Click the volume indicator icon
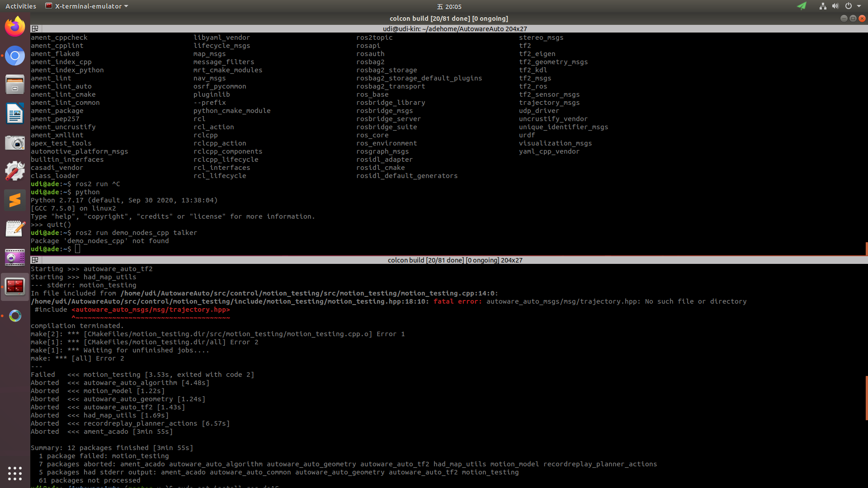The width and height of the screenshot is (868, 488). (x=835, y=6)
